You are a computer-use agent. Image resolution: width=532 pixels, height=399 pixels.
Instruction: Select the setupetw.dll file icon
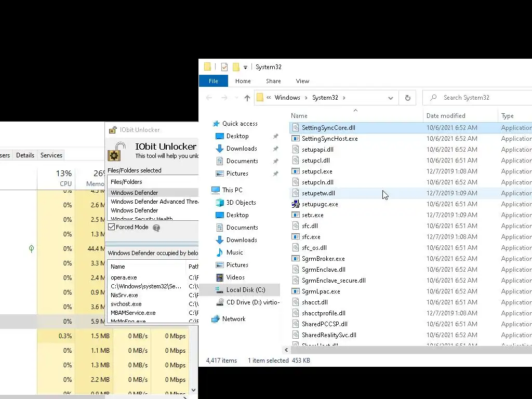(x=296, y=193)
